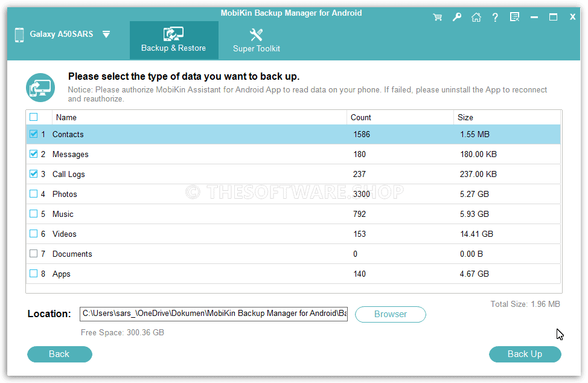588x383 pixels.
Task: Click the backup round icon beside heading
Action: click(40, 88)
